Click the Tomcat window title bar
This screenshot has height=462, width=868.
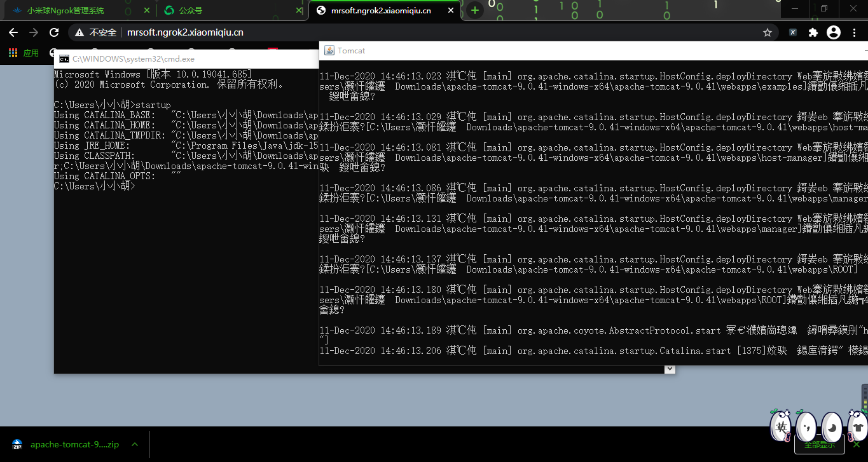[593, 50]
